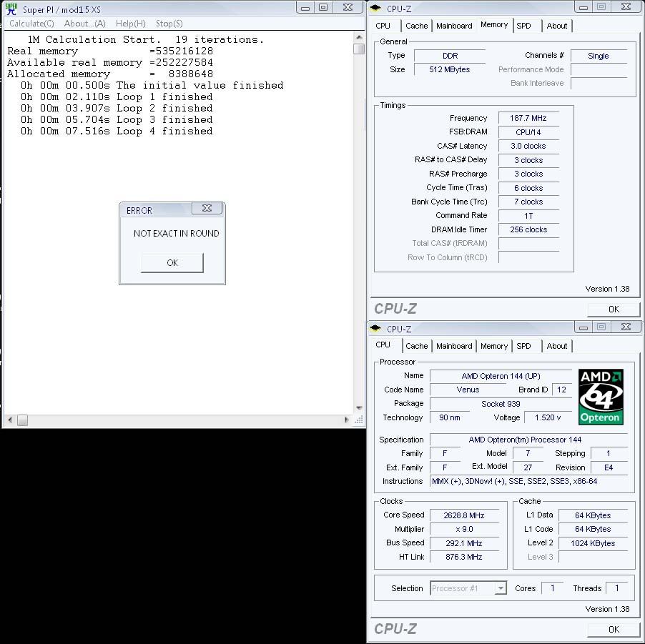Close the top CPU-Z memory window
Screen dimensions: 645x644
click(626, 7)
